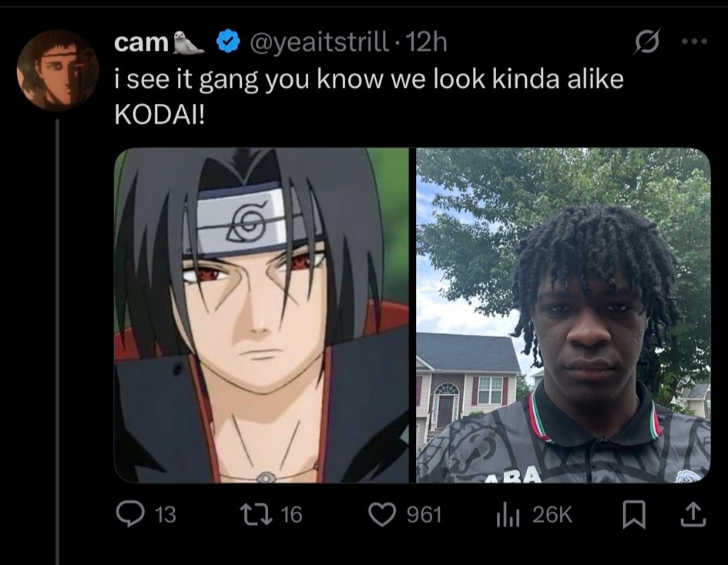Open the view analytics bar icon
The width and height of the screenshot is (728, 565).
point(508,515)
